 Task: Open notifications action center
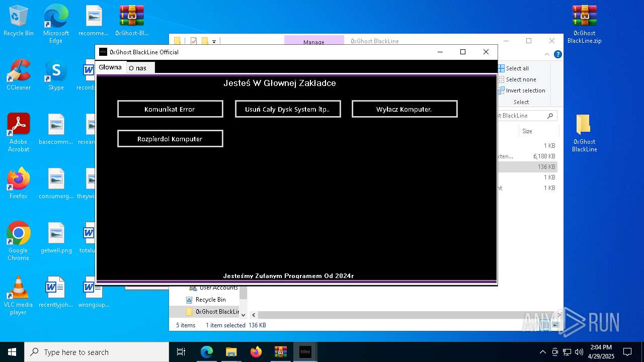(627, 352)
